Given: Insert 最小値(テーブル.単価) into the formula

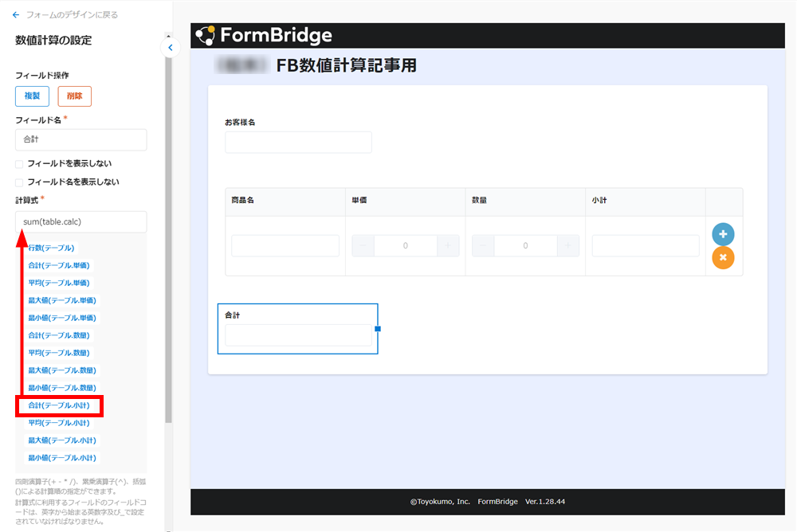Looking at the screenshot, I should (62, 318).
